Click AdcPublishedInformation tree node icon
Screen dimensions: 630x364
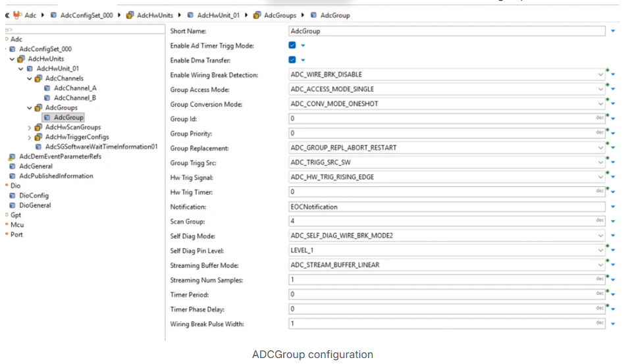tap(13, 176)
